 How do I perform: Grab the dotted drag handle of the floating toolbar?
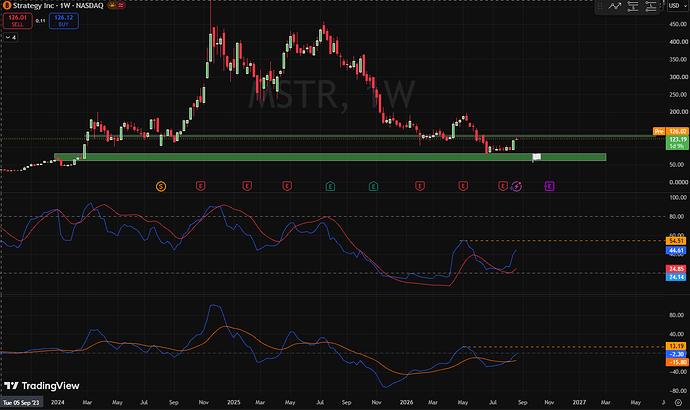[x=600, y=6]
